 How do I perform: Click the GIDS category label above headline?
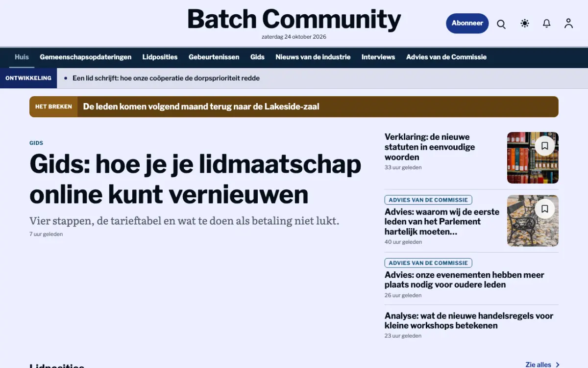click(36, 143)
